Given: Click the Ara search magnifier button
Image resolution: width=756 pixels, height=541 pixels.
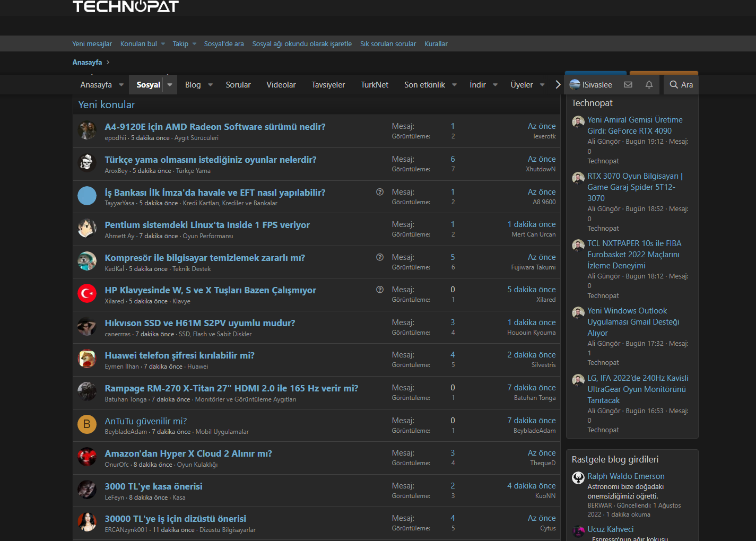Looking at the screenshot, I should (681, 85).
